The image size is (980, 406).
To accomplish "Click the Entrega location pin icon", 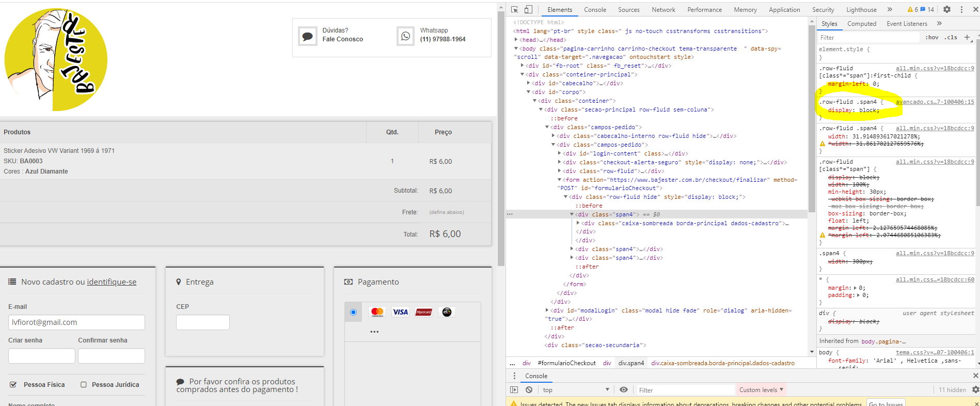I will point(179,282).
